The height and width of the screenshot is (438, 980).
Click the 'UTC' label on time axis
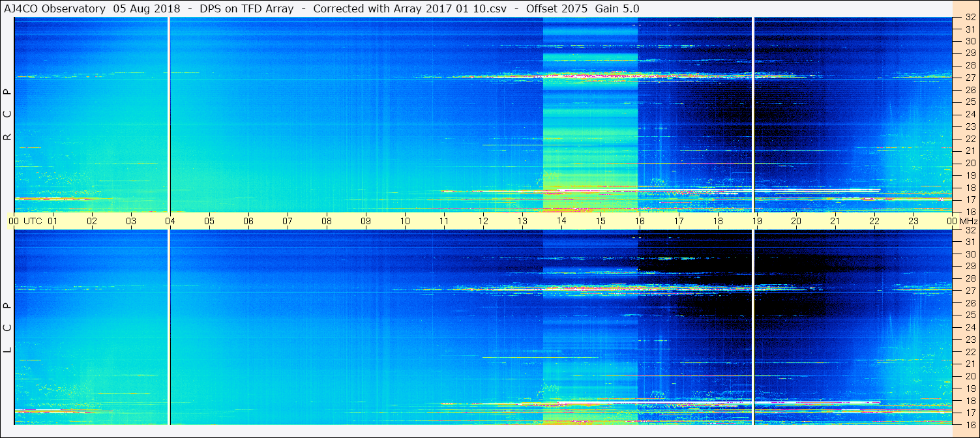point(33,221)
